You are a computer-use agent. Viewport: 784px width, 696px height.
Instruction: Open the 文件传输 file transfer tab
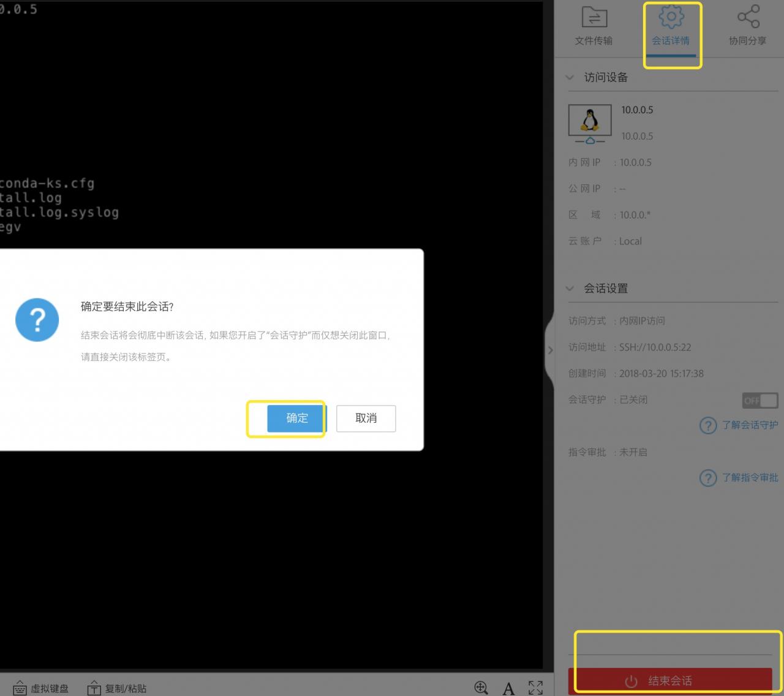pos(594,26)
